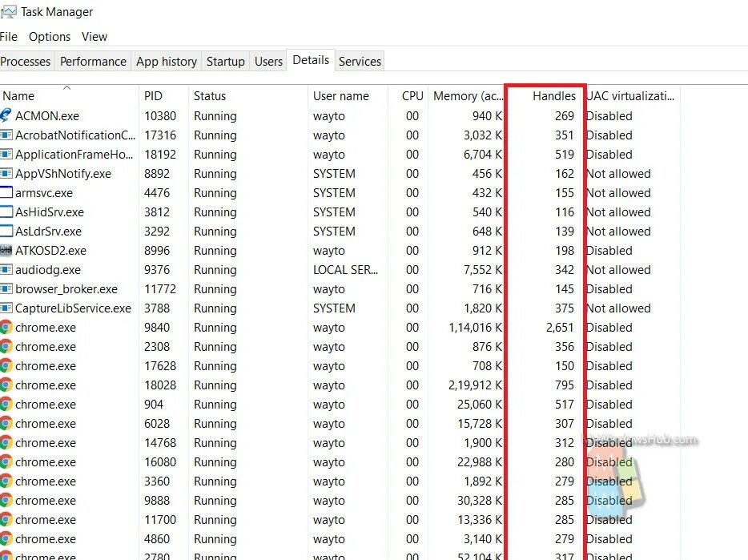Image resolution: width=748 pixels, height=560 pixels.
Task: Switch to the Performance tab
Action: 93,62
